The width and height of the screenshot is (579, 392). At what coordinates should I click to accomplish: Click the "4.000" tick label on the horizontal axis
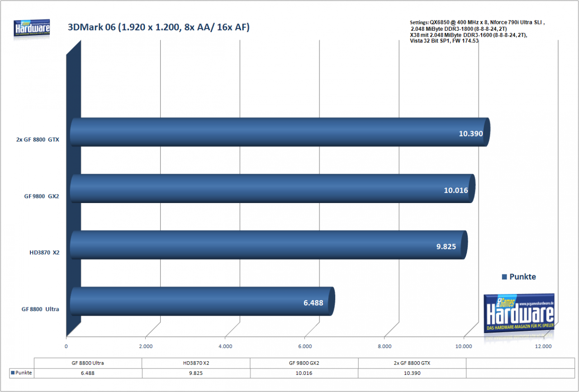coord(225,346)
